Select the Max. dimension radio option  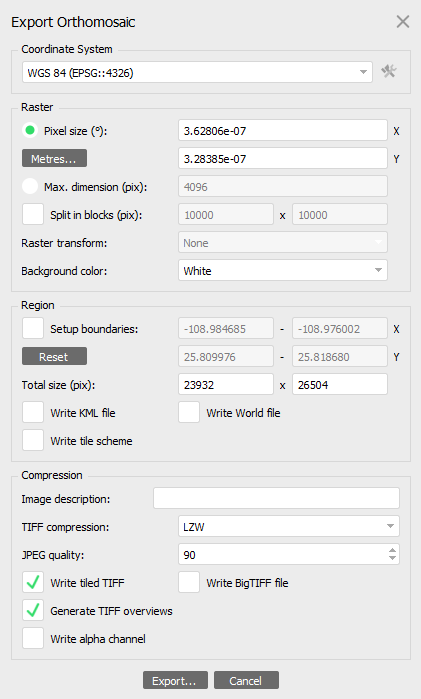tap(30, 186)
